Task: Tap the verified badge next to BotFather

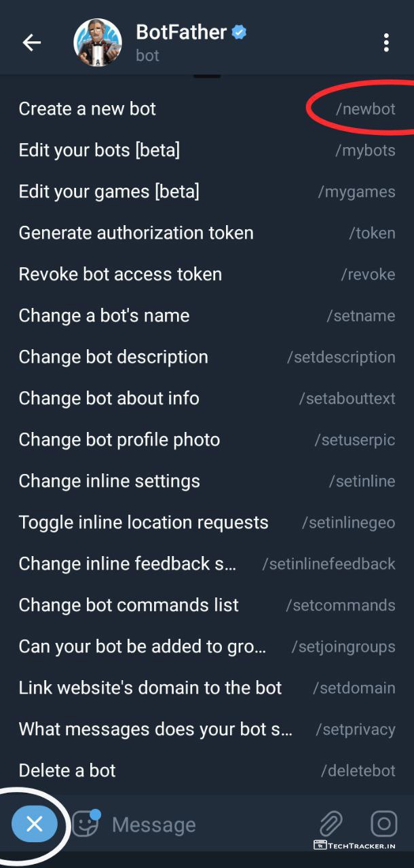Action: click(239, 32)
